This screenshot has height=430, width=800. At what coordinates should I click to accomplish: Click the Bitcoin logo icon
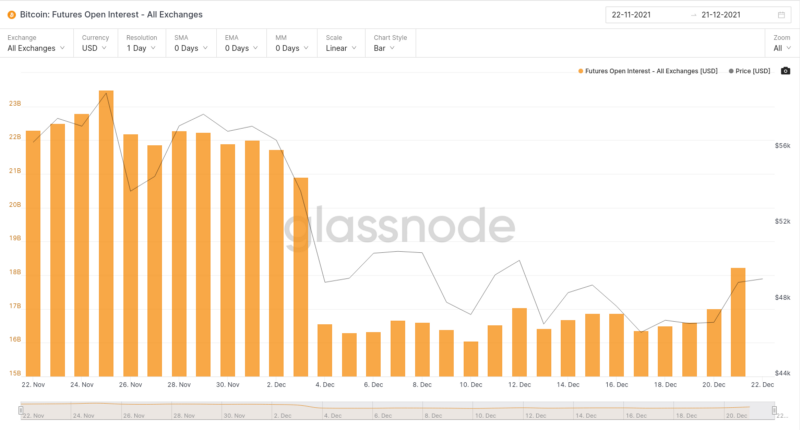pyautogui.click(x=11, y=14)
